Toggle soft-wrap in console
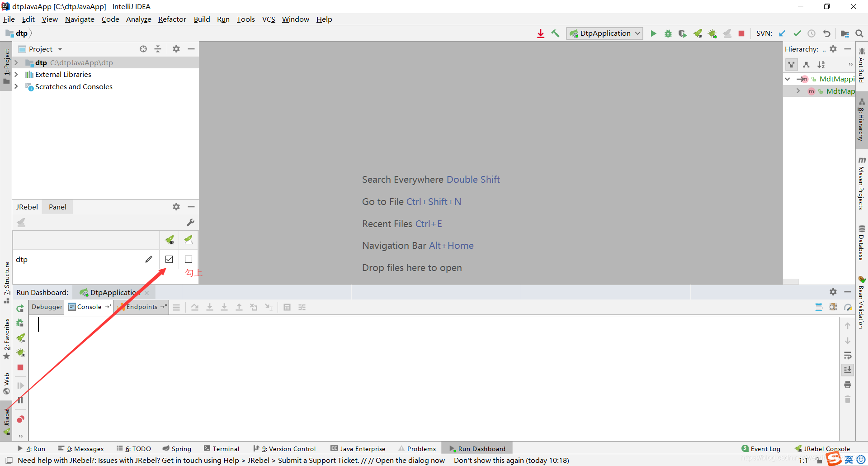Screen dimensions: 868x466 [848, 355]
